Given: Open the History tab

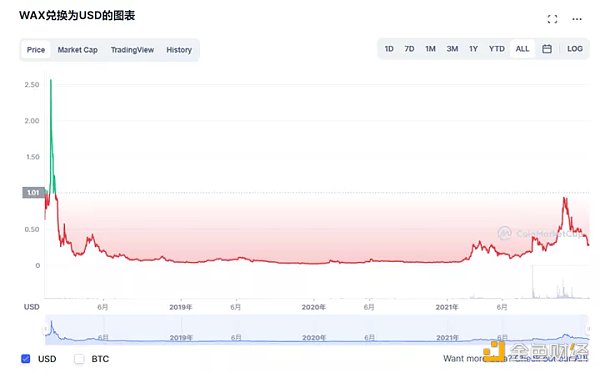Looking at the screenshot, I should (x=179, y=50).
